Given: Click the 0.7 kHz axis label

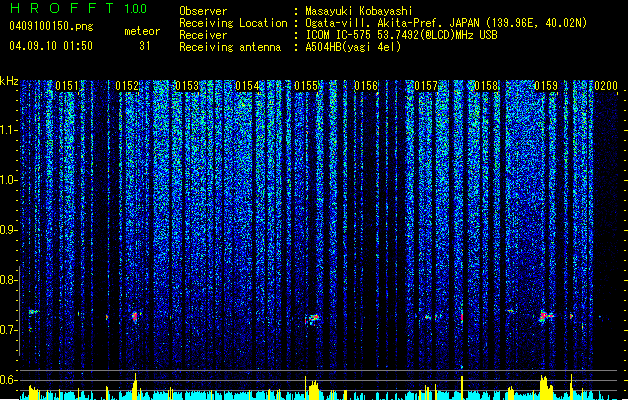Looking at the screenshot, I should (8, 330).
